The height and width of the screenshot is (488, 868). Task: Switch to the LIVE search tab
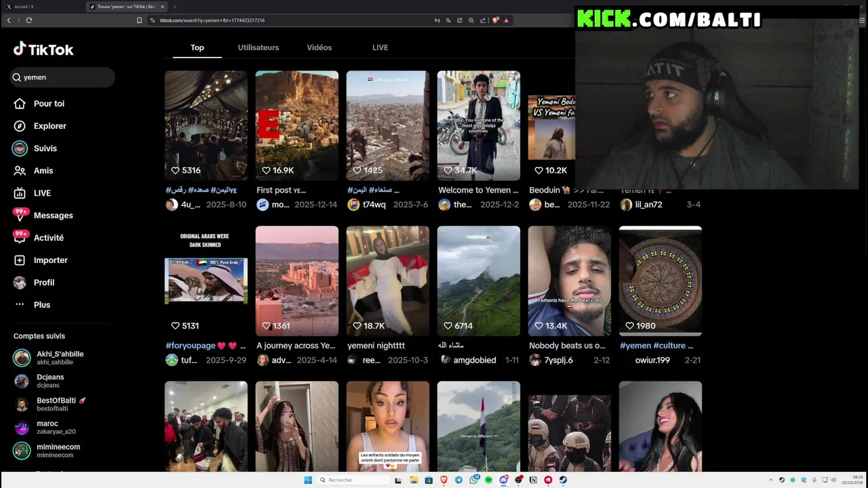380,47
